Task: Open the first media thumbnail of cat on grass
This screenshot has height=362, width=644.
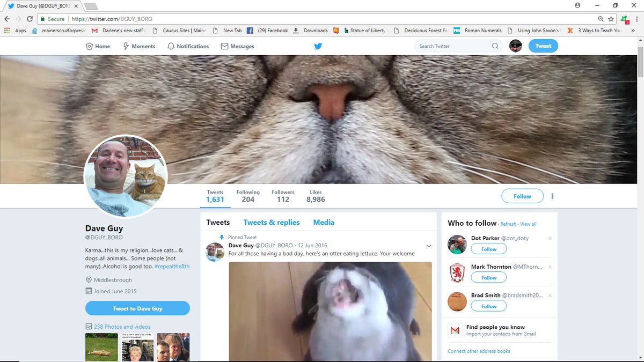Action: 101,347
